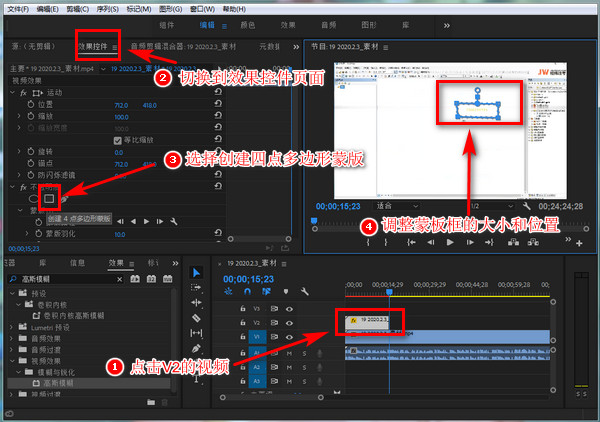Toggle V1 track output eye
Screen dimensions: 600x422
(289, 337)
